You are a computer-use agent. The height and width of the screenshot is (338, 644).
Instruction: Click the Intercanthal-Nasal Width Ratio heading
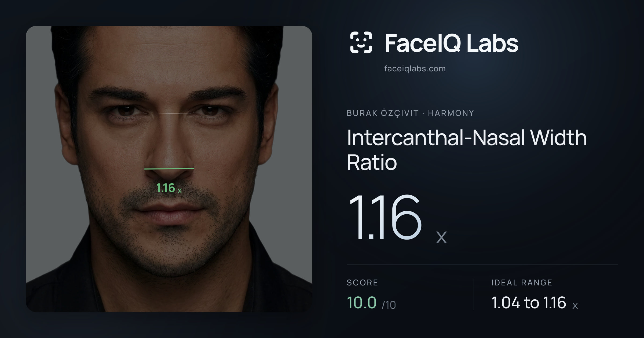[467, 150]
